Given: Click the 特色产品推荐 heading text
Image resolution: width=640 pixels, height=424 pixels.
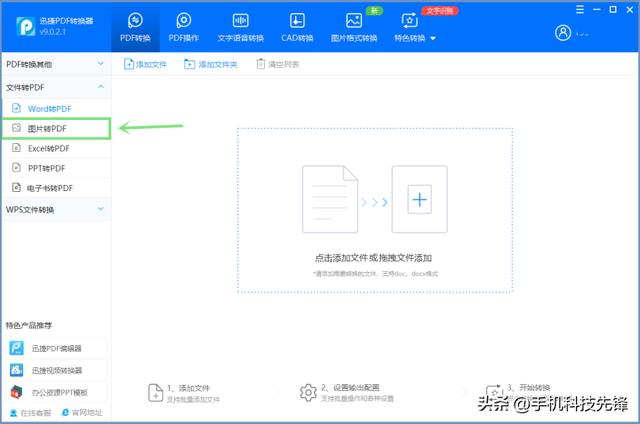Looking at the screenshot, I should click(x=29, y=325).
